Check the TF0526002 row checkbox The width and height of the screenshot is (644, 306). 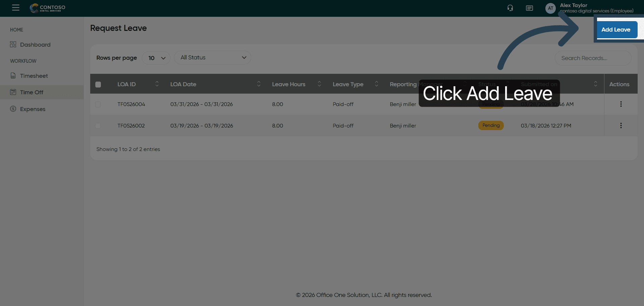[x=98, y=126]
